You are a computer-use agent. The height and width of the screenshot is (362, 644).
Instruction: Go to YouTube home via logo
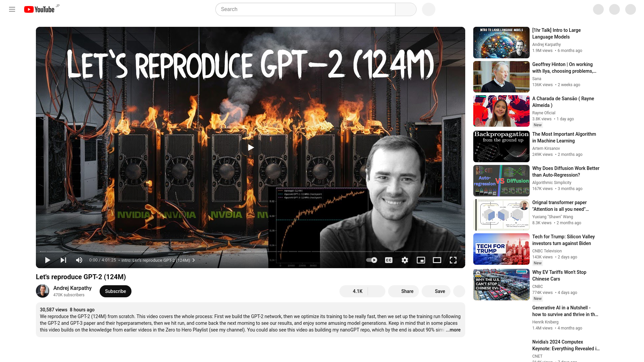point(39,9)
